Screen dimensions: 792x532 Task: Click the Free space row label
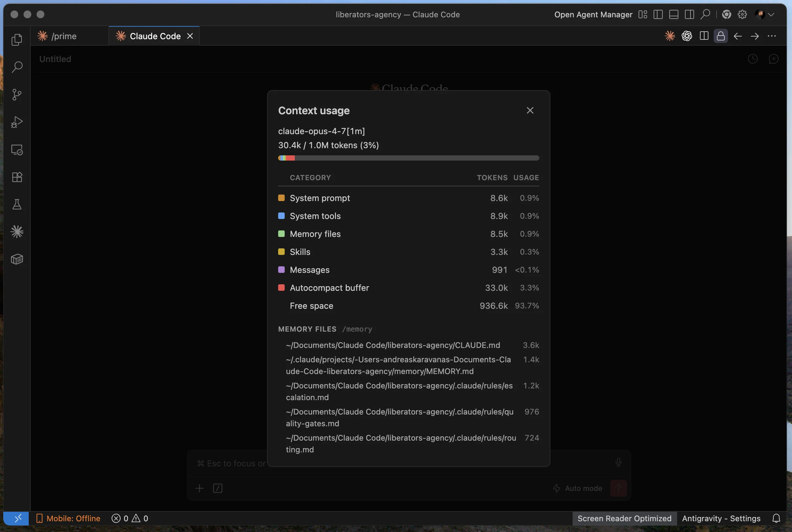(x=311, y=306)
